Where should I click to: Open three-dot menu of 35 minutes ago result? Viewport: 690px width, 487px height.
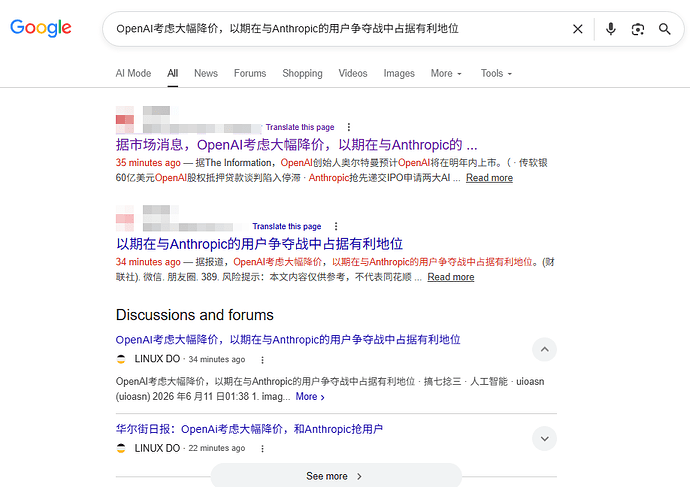click(x=349, y=127)
